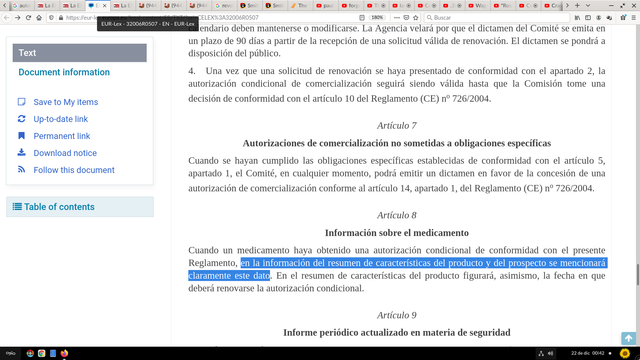Open the Library icon in toolbar
The width and height of the screenshot is (640, 360).
pos(577,18)
